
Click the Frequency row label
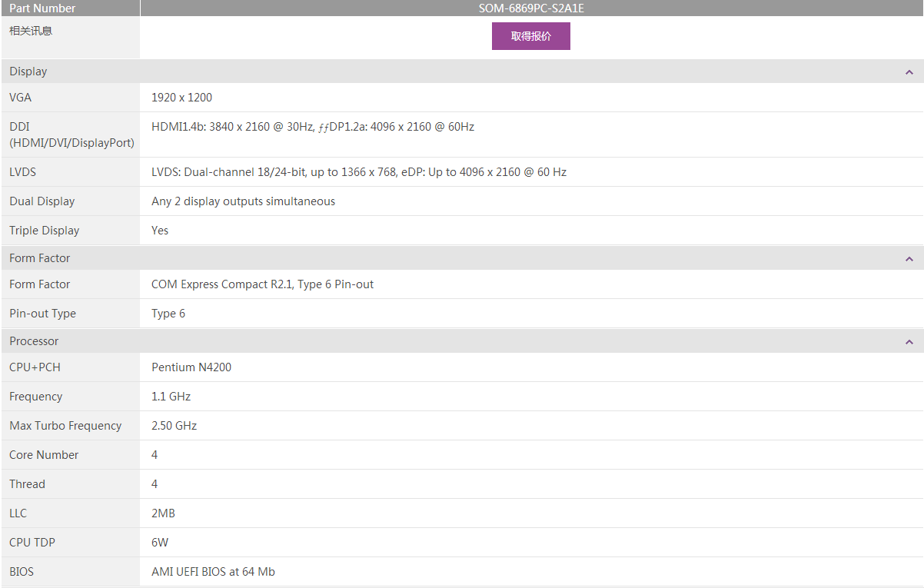[35, 397]
